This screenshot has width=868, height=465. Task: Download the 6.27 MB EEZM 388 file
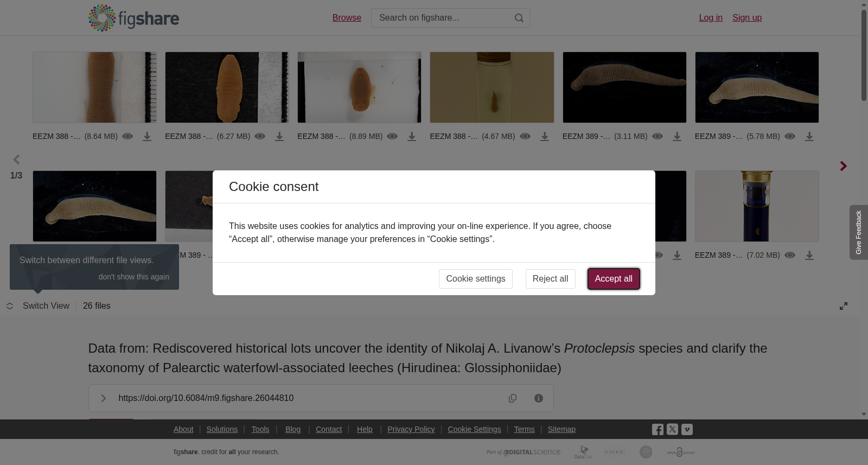tap(279, 137)
